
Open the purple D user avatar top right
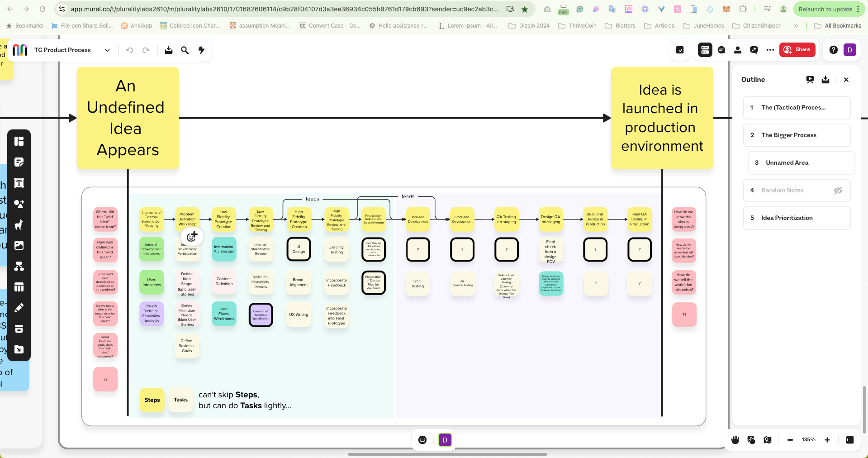pos(850,50)
